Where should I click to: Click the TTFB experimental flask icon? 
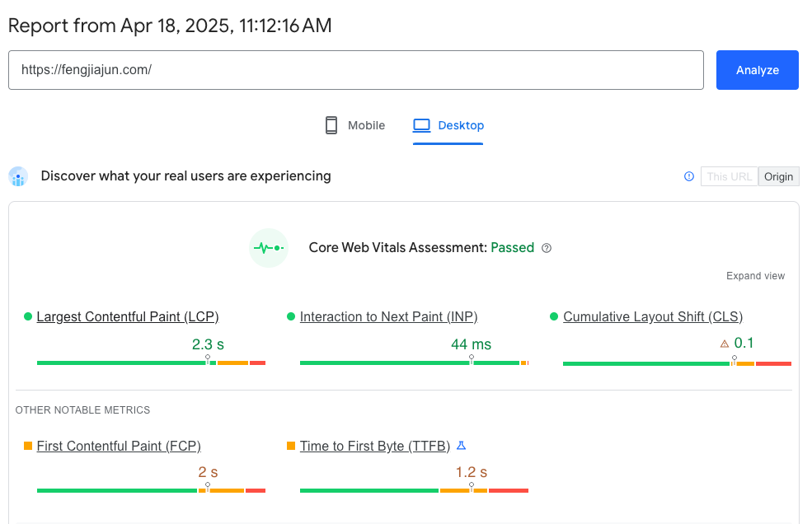462,446
